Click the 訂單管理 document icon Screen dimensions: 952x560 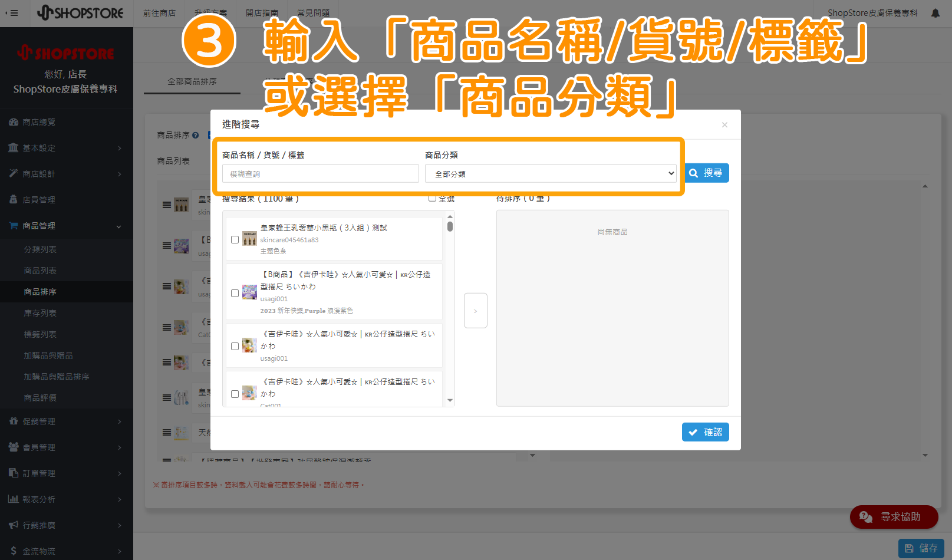coord(13,473)
